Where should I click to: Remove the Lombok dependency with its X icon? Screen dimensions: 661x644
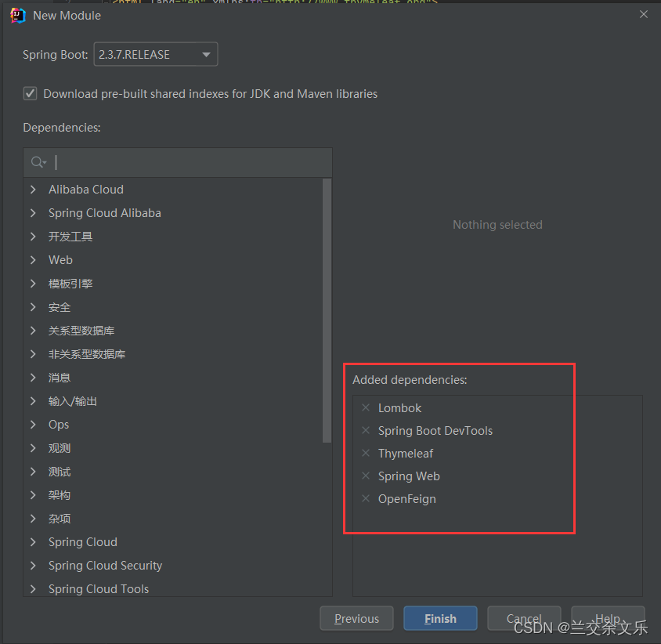tap(366, 408)
